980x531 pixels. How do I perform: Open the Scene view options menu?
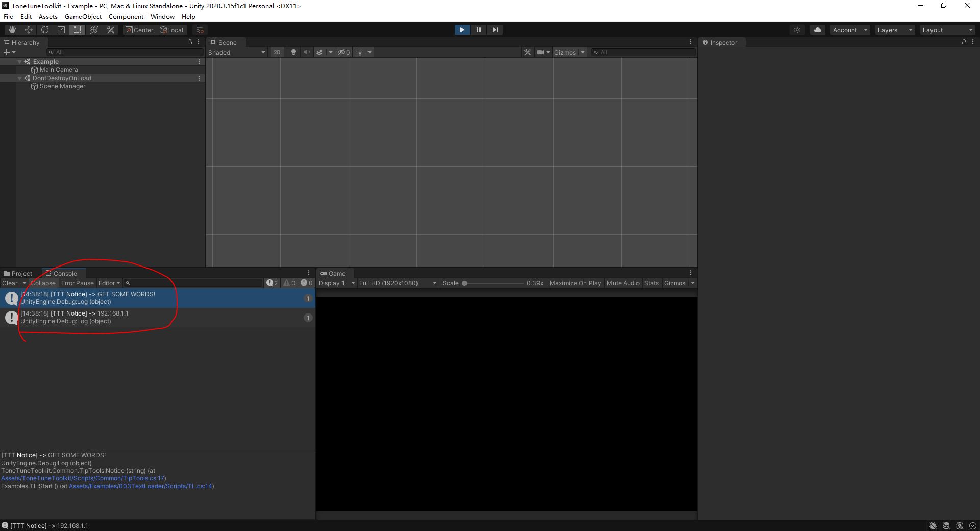point(691,42)
